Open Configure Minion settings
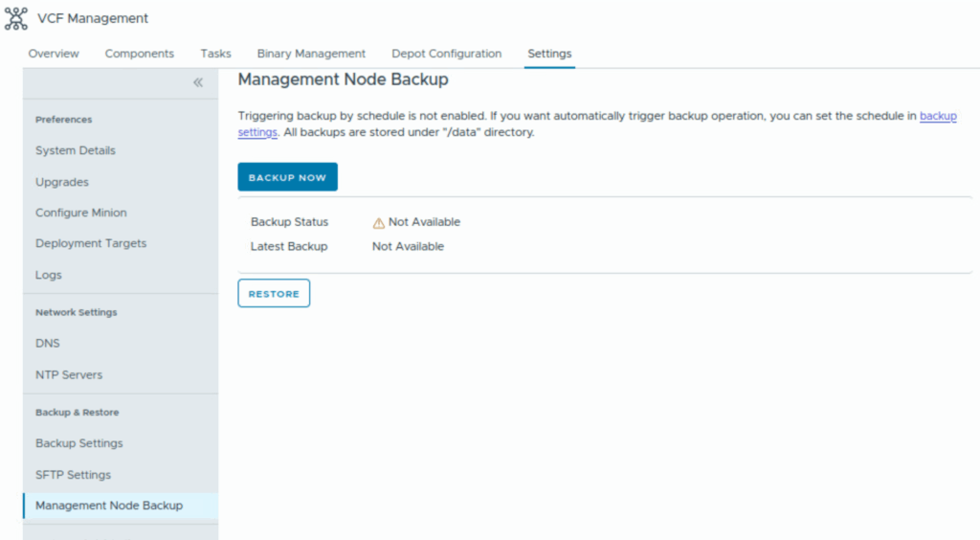The height and width of the screenshot is (540, 980). (81, 213)
